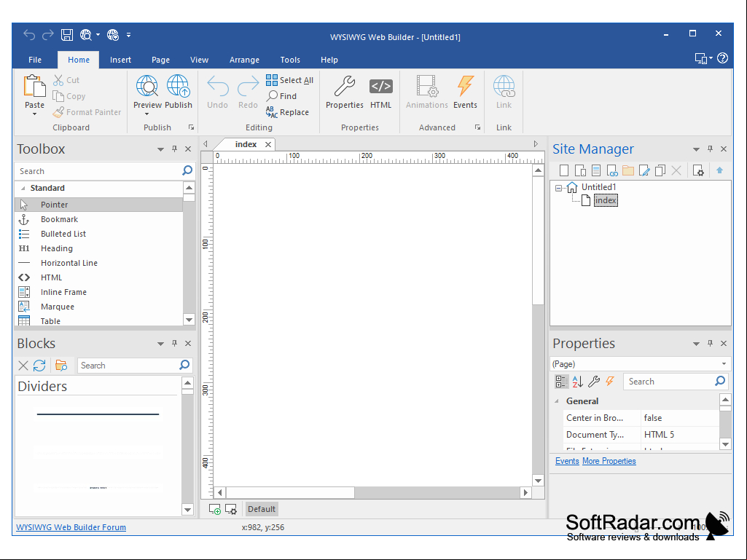This screenshot has height=560, width=747.
Task: Click the folder icon in Blocks panel
Action: [61, 366]
